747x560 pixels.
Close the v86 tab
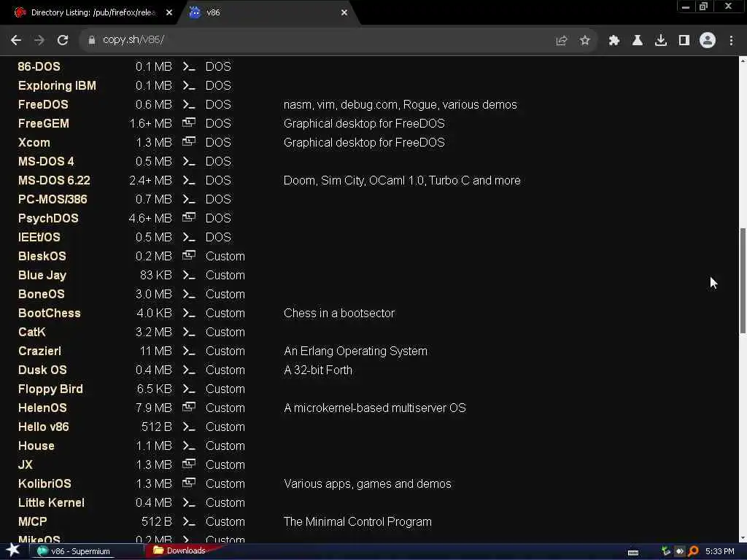344,13
